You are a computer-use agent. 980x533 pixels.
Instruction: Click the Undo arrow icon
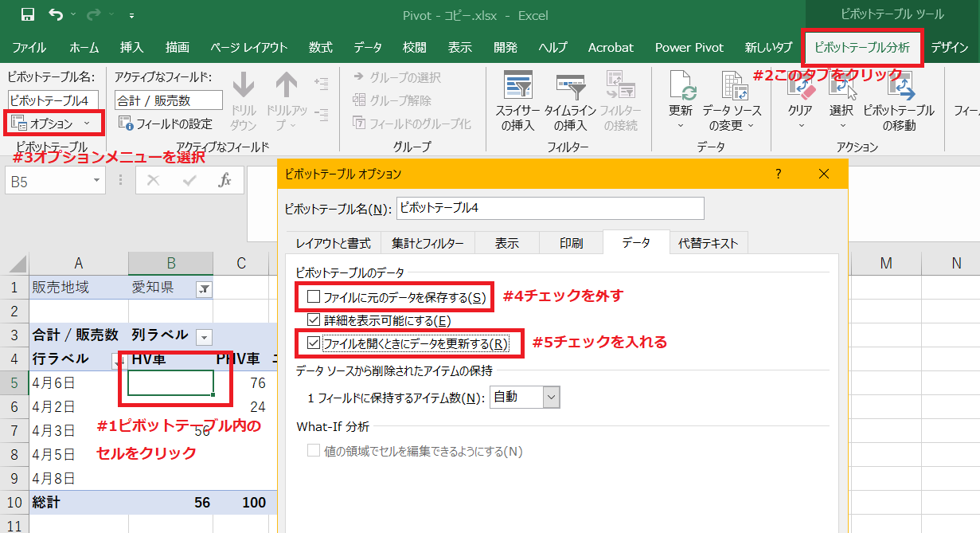point(55,14)
